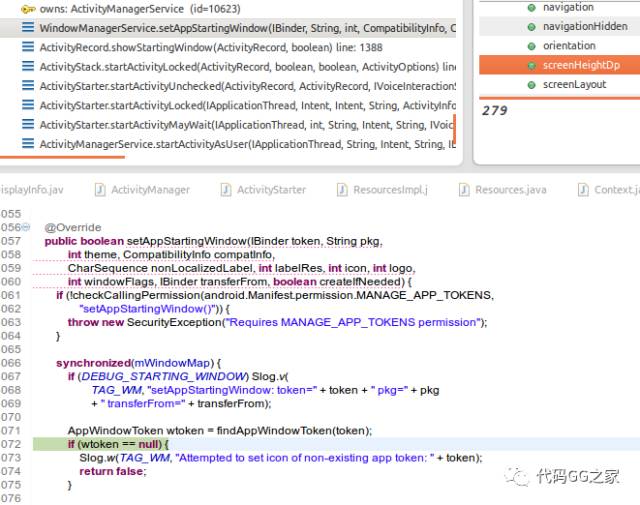The height and width of the screenshot is (505, 640).
Task: Switch to the DisplayInfo.java editor tab
Action: coord(32,190)
